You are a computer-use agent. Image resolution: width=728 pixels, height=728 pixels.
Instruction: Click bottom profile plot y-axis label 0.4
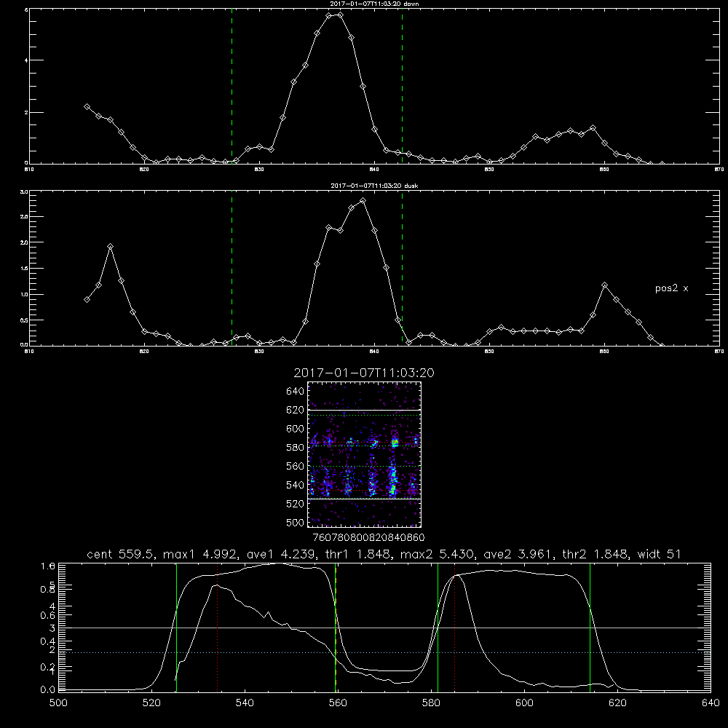point(48,641)
